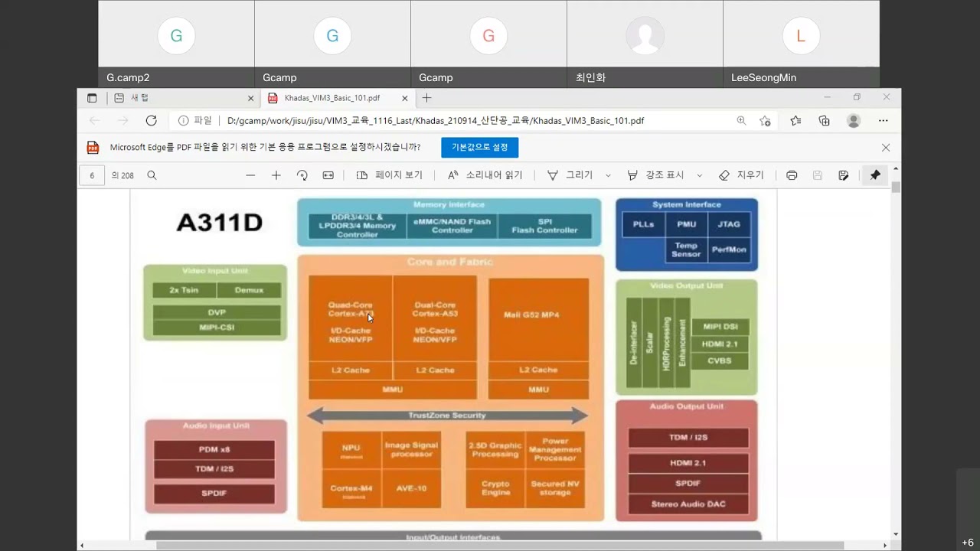Zoom out the PDF with minus
This screenshot has width=980, height=551.
tap(250, 175)
